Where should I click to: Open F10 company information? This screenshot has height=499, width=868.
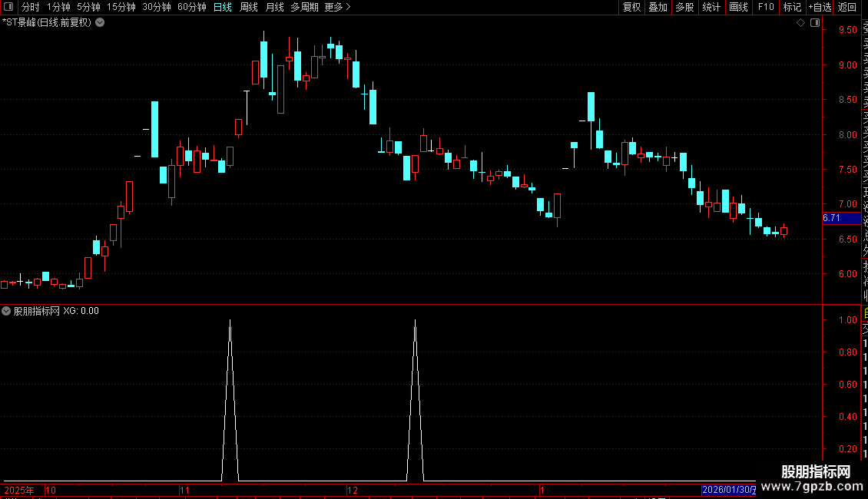coord(766,7)
